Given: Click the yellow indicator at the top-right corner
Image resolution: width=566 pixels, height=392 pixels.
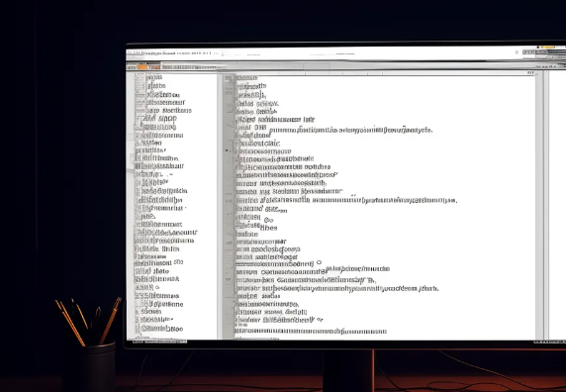Looking at the screenshot, I should [x=547, y=48].
